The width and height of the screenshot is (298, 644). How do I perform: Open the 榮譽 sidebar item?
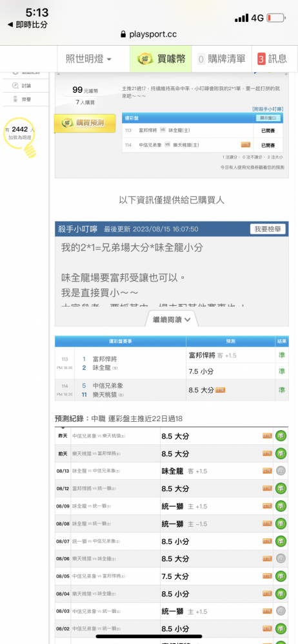point(26,99)
